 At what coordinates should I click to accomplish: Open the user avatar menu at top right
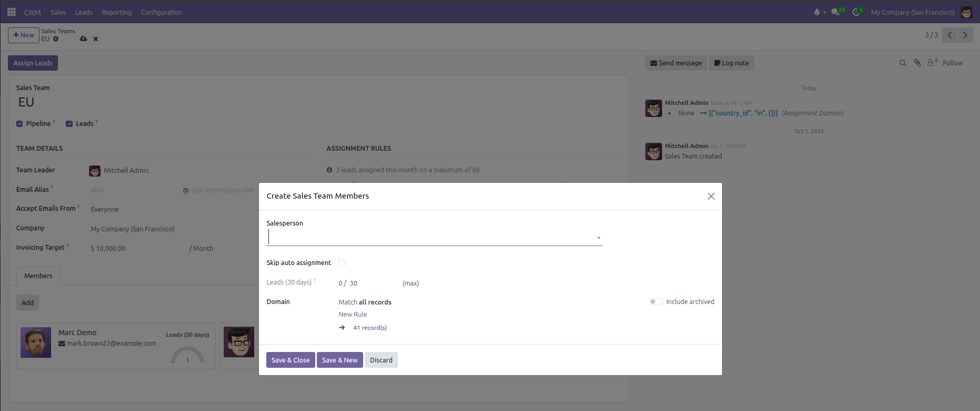(x=966, y=12)
